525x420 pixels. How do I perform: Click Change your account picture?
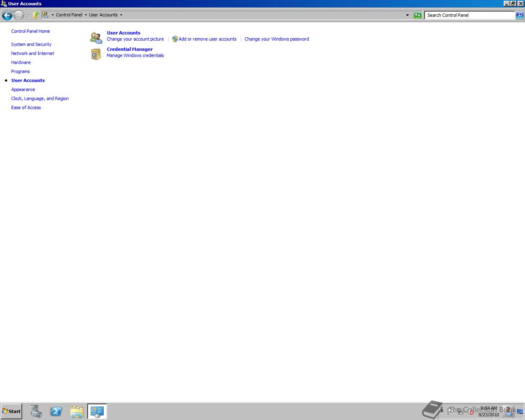[x=135, y=39]
